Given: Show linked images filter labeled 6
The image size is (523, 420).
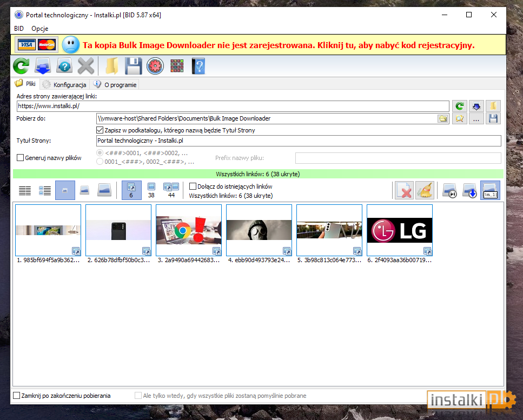Looking at the screenshot, I should [131, 190].
